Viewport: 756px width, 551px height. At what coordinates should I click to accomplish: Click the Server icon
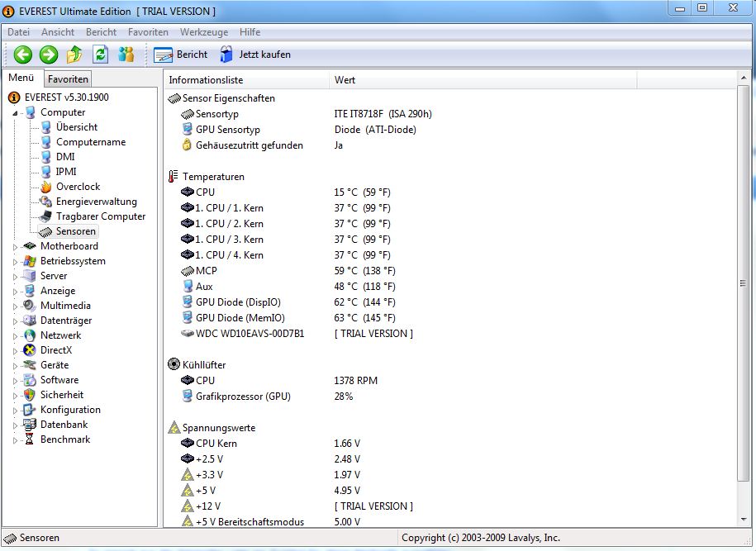click(30, 276)
